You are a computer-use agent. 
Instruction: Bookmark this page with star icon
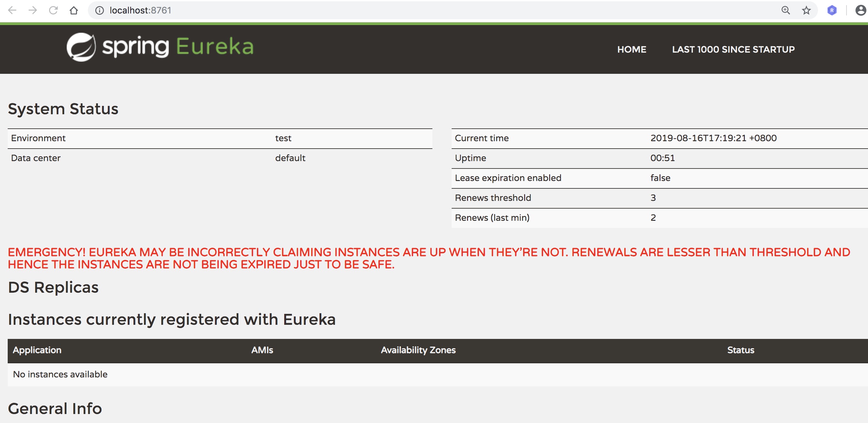(x=806, y=11)
